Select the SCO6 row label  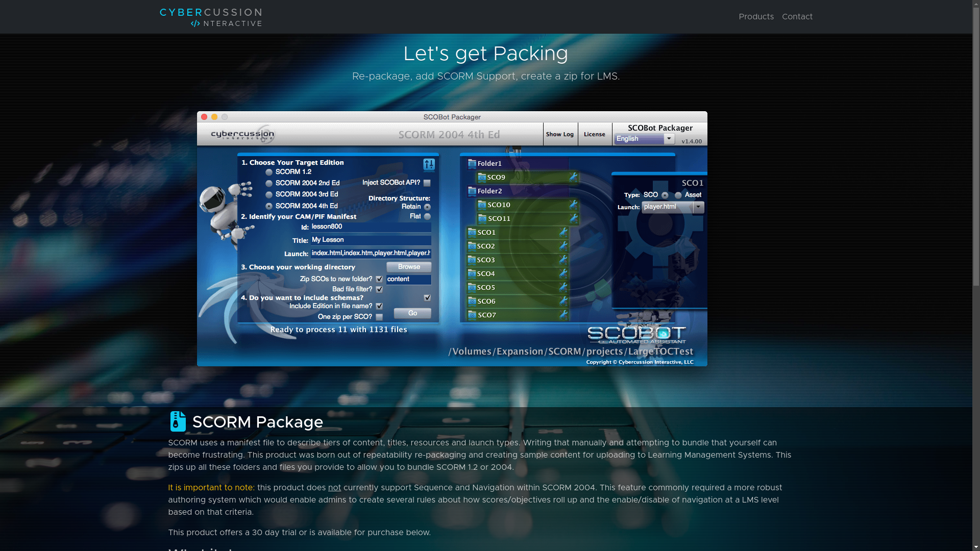pos(486,302)
